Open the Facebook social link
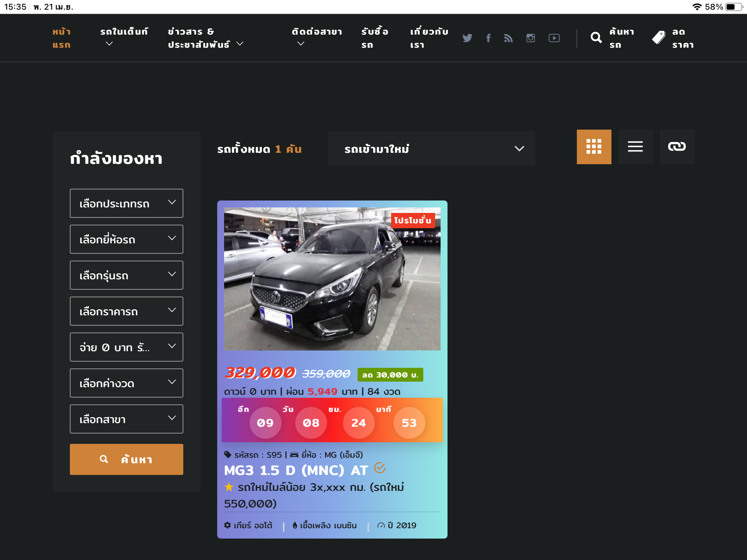This screenshot has height=560, width=747. tap(488, 38)
